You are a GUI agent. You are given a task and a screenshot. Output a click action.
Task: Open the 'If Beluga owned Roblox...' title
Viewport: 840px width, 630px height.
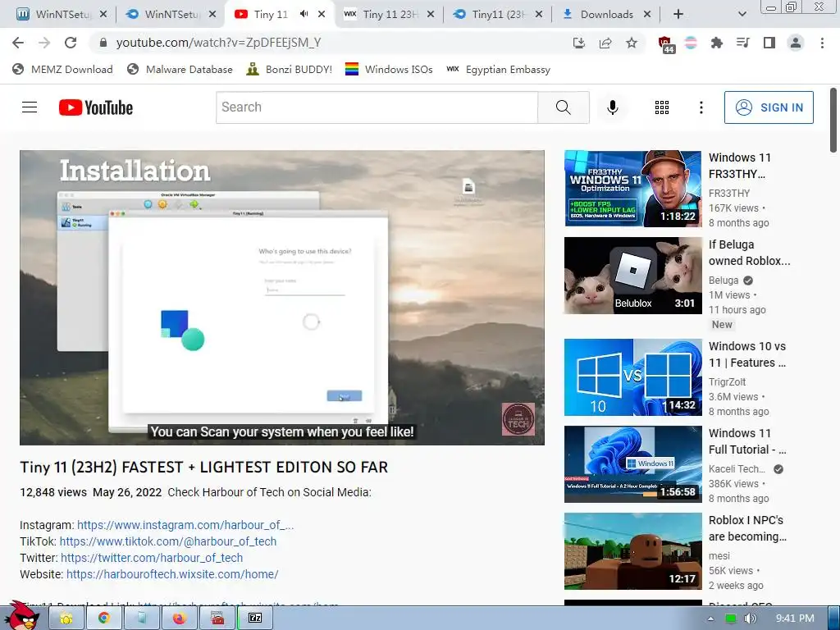749,253
